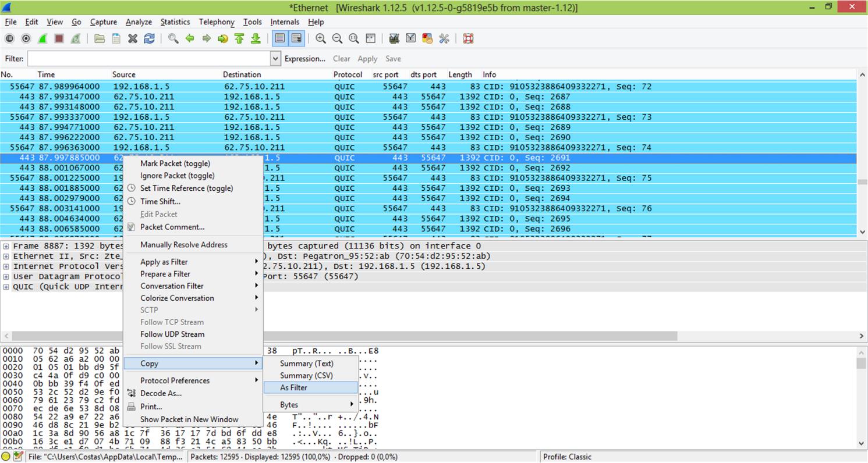Image resolution: width=868 pixels, height=463 pixels.
Task: Reset zoom to normal size icon
Action: pos(353,38)
